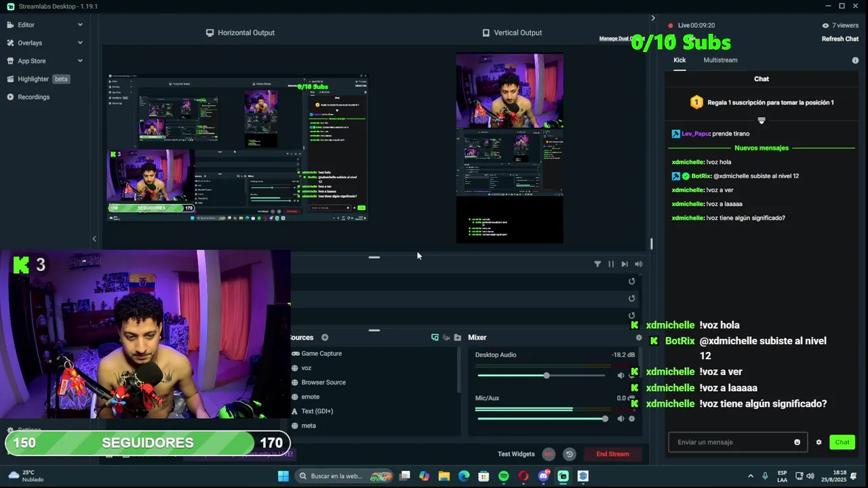Click the taskbar search box
This screenshot has height=488, width=868.
point(346,476)
